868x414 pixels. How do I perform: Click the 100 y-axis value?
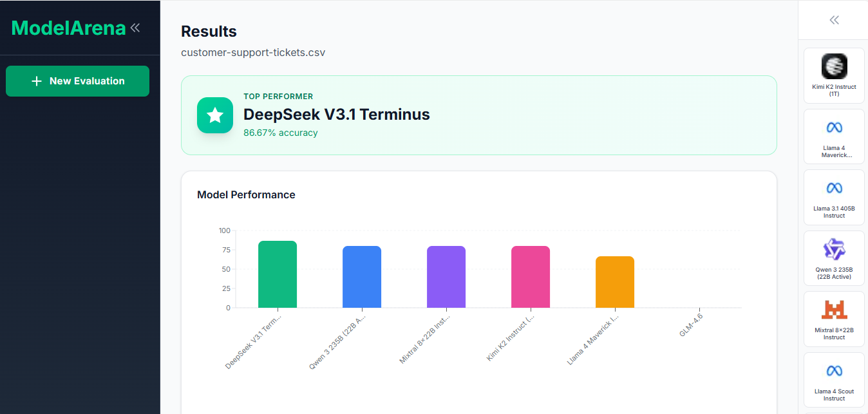click(x=224, y=231)
